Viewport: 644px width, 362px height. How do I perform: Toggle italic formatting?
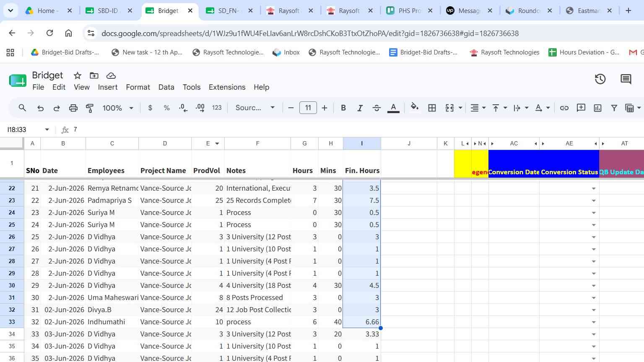pos(360,108)
